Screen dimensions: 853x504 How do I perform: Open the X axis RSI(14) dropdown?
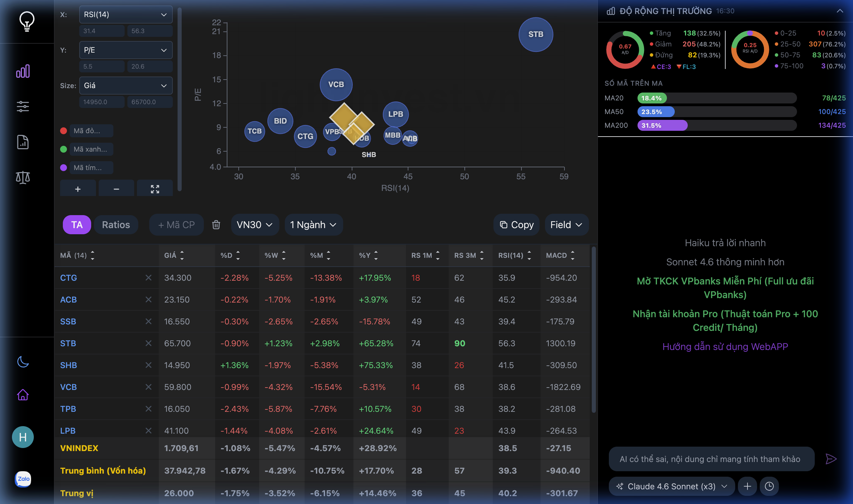point(126,15)
